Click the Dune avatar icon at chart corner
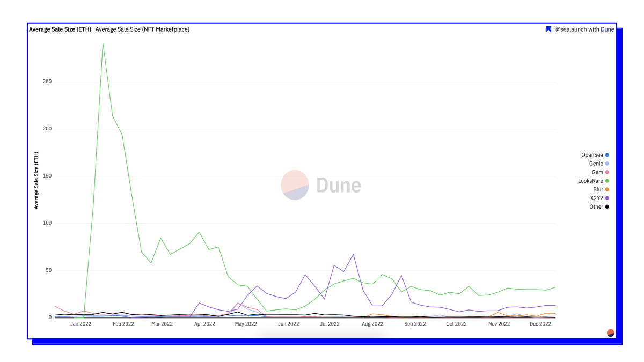644x362 pixels. (610, 333)
